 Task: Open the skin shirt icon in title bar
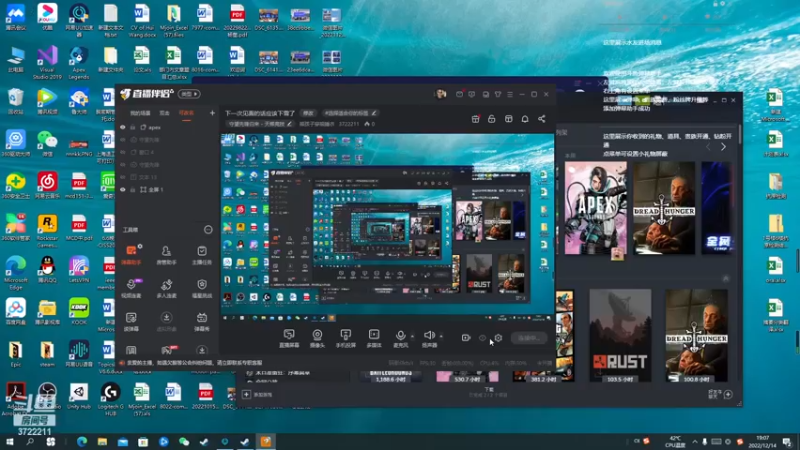[498, 94]
